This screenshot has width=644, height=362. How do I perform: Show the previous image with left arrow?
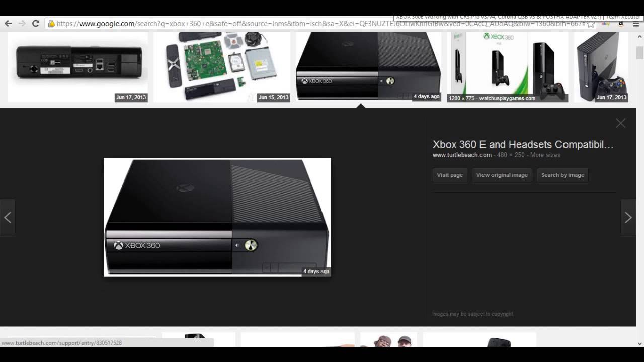8,217
